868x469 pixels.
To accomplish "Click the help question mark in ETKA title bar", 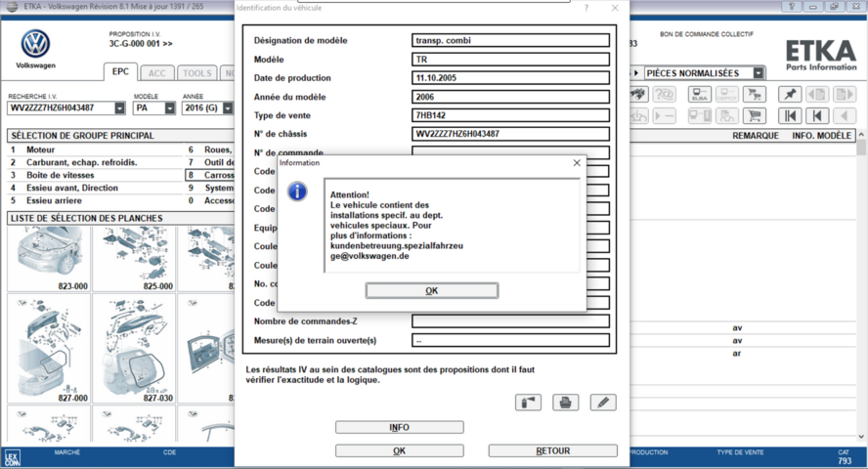I will click(792, 6).
